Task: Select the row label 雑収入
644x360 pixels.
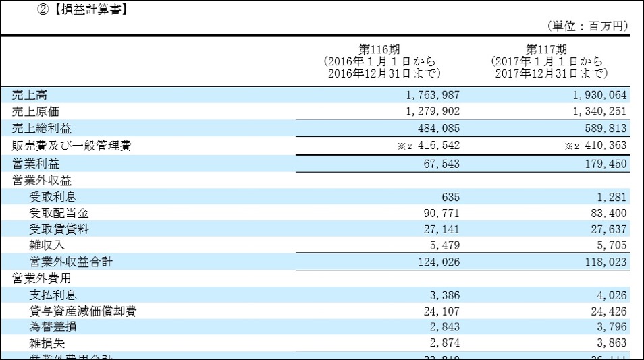Action: click(x=47, y=245)
